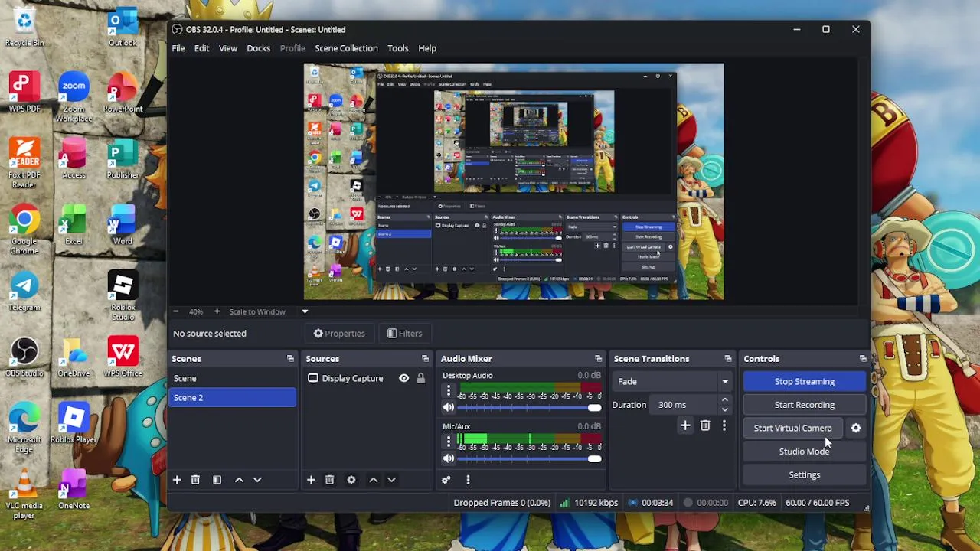Image resolution: width=980 pixels, height=551 pixels.
Task: Increase transition duration stepper up
Action: (x=725, y=400)
